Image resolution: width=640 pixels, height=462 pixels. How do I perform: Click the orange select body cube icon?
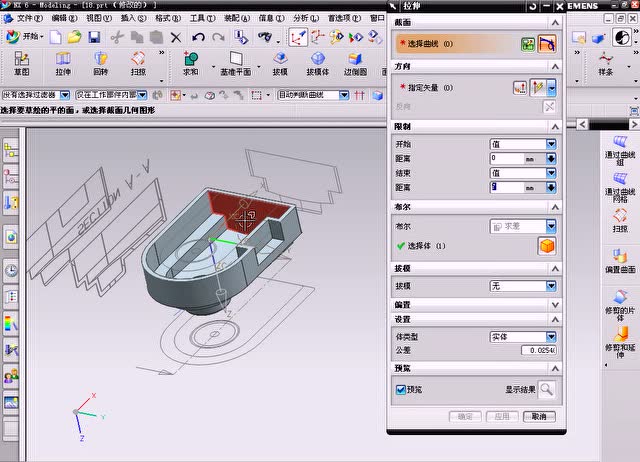pyautogui.click(x=546, y=246)
